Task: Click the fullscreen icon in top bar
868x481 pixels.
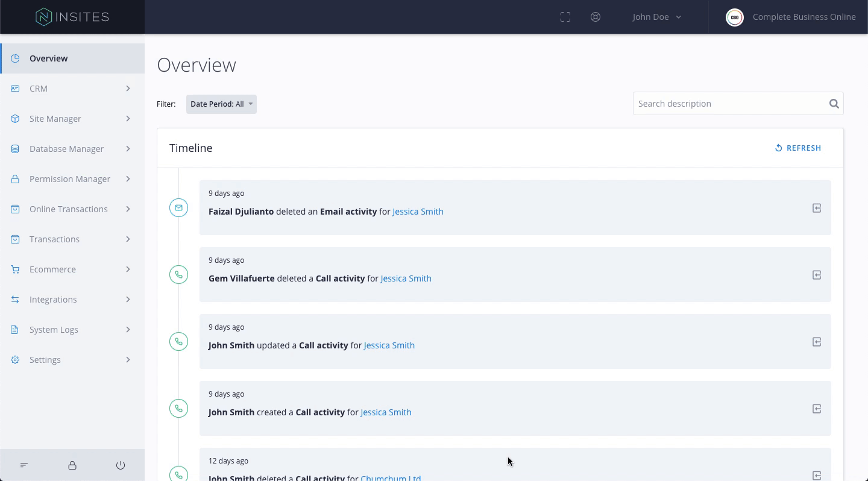Action: [565, 17]
